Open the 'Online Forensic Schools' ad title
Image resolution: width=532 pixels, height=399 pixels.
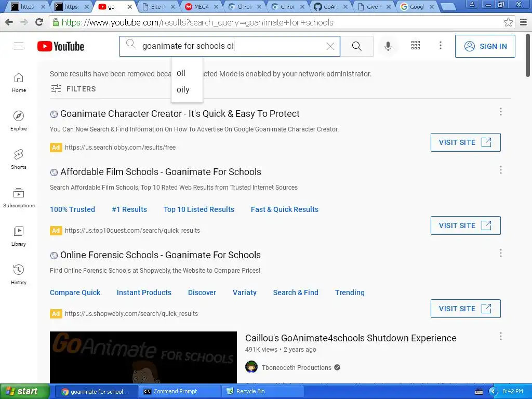[160, 255]
